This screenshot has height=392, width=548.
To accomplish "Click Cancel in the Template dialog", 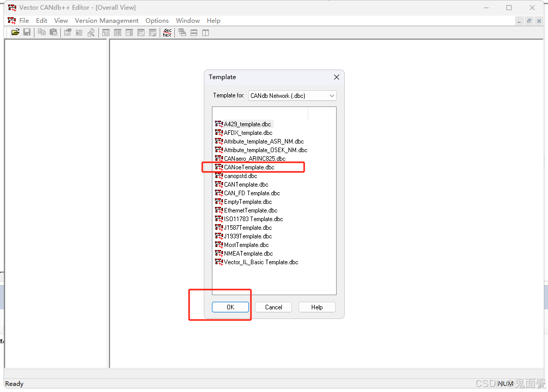I will (x=274, y=307).
